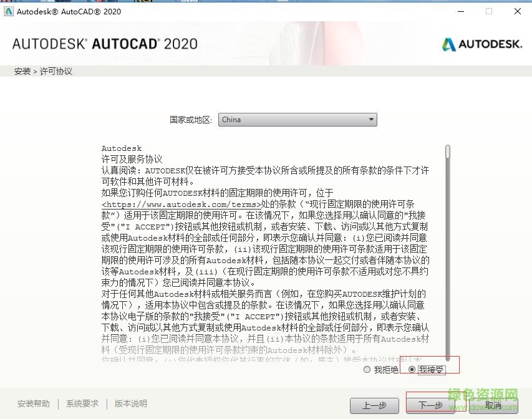Click the minimize icon in the title bar
Image resolution: width=532 pixels, height=419 pixels.
click(x=460, y=11)
